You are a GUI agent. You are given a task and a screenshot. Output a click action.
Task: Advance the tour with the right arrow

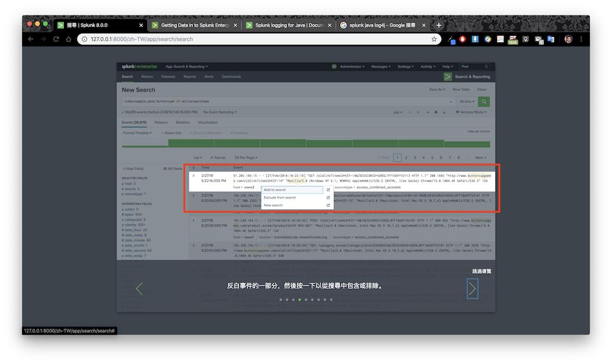[x=472, y=289]
